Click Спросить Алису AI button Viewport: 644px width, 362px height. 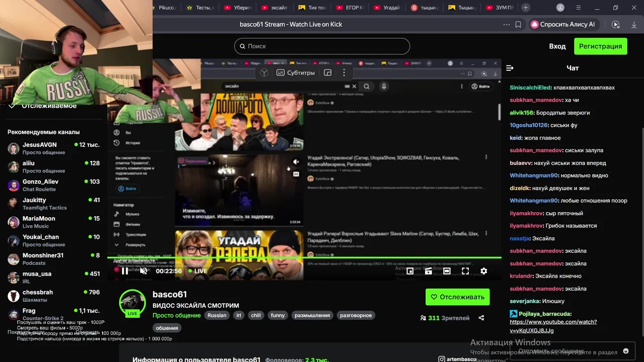pyautogui.click(x=563, y=24)
